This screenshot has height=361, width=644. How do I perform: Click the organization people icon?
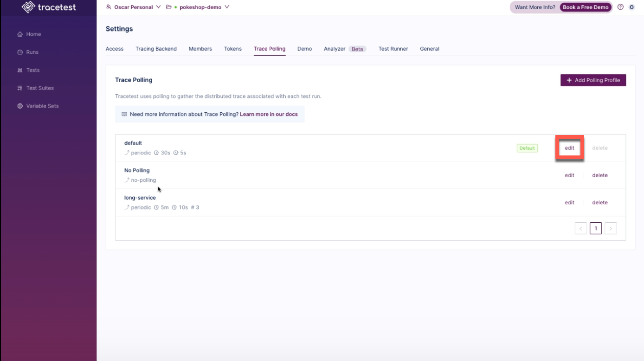(109, 7)
